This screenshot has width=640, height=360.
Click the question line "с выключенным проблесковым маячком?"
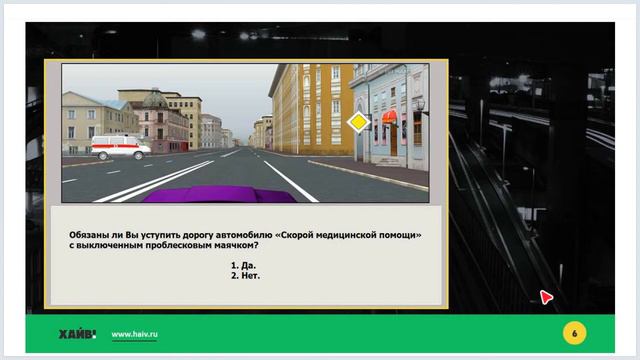[164, 245]
